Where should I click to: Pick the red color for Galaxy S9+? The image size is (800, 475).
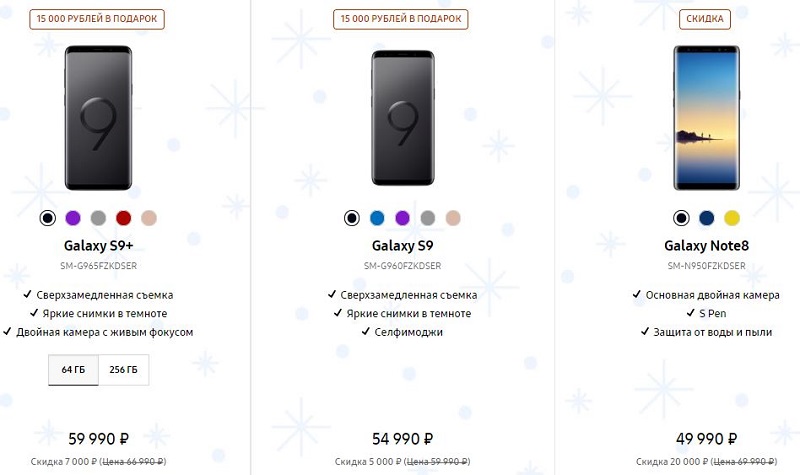pyautogui.click(x=124, y=217)
